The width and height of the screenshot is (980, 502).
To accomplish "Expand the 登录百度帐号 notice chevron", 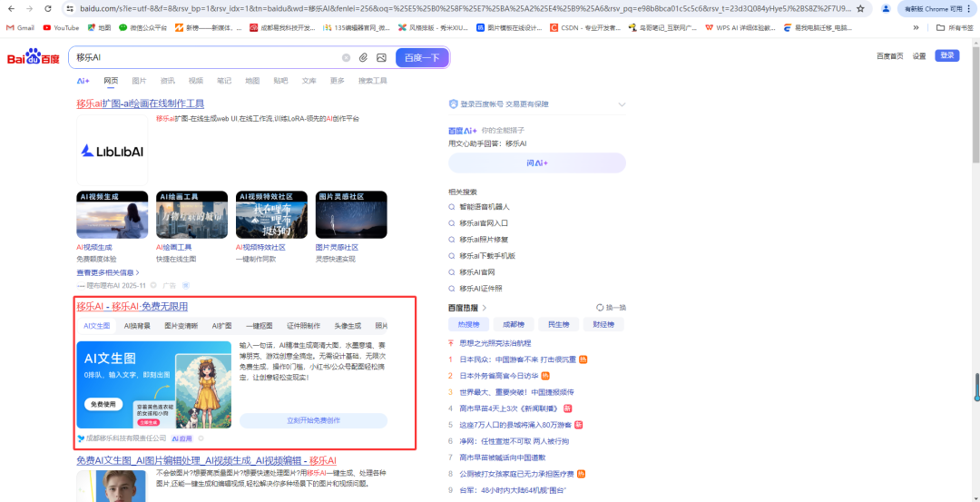I will click(x=622, y=104).
